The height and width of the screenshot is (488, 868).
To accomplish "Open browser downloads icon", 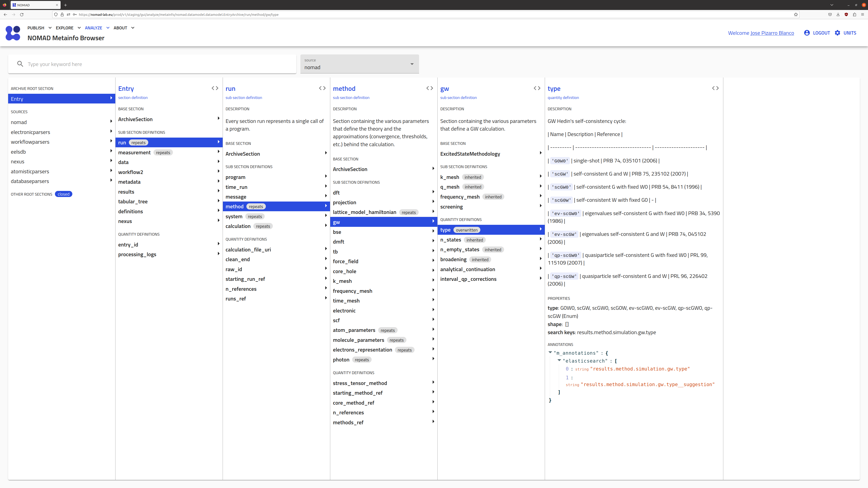I will [838, 14].
